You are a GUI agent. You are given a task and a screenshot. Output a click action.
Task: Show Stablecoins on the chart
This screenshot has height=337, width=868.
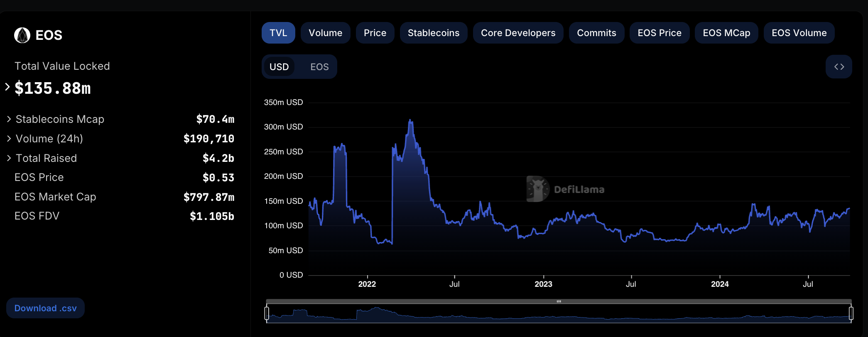433,33
